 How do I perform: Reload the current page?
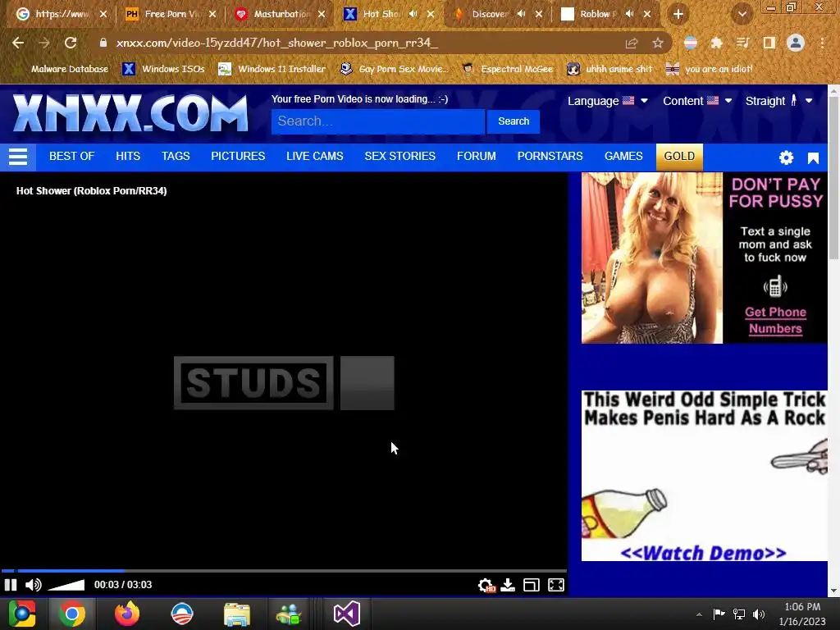(x=71, y=43)
